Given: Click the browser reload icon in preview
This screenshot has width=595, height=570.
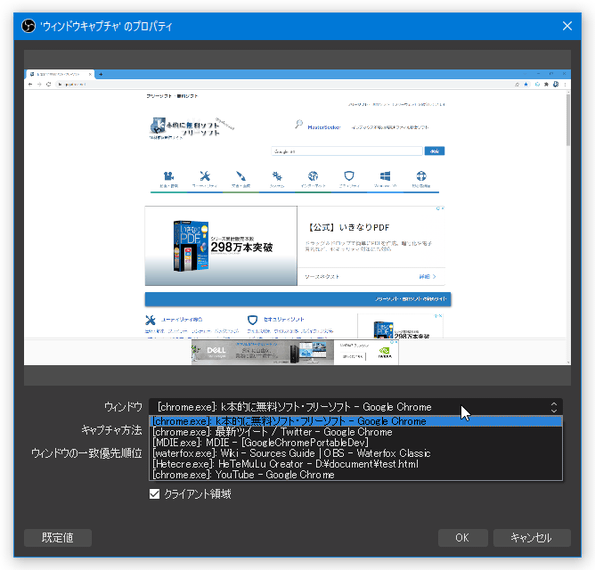Looking at the screenshot, I should (48, 84).
